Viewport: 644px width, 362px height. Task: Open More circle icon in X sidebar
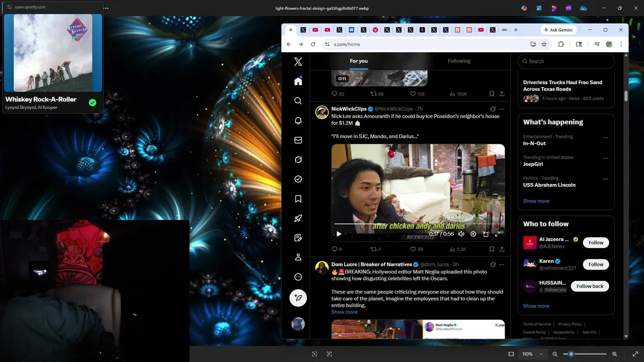[x=298, y=277]
